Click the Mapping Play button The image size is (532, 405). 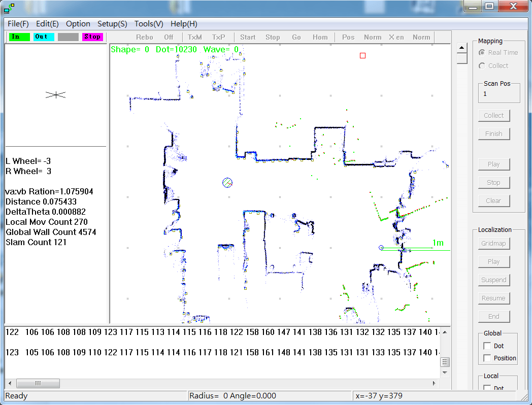pos(493,164)
